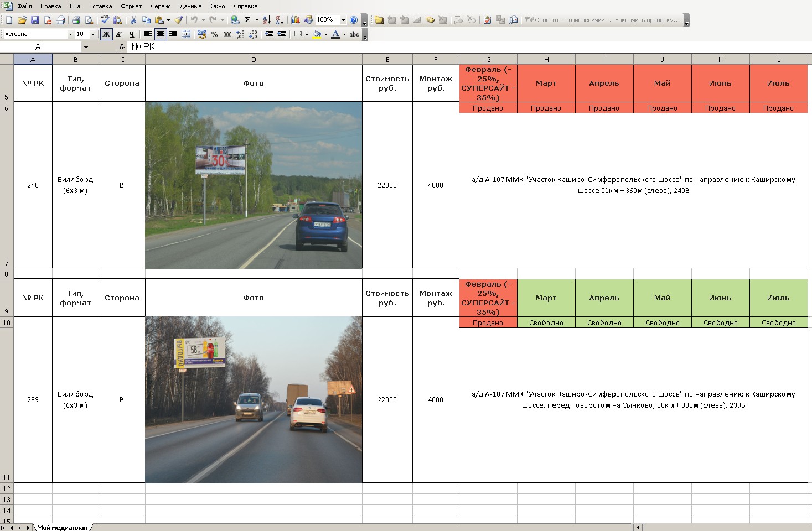Viewport: 812px width, 531px height.
Task: Cut the selection with the scissors icon
Action: click(133, 20)
